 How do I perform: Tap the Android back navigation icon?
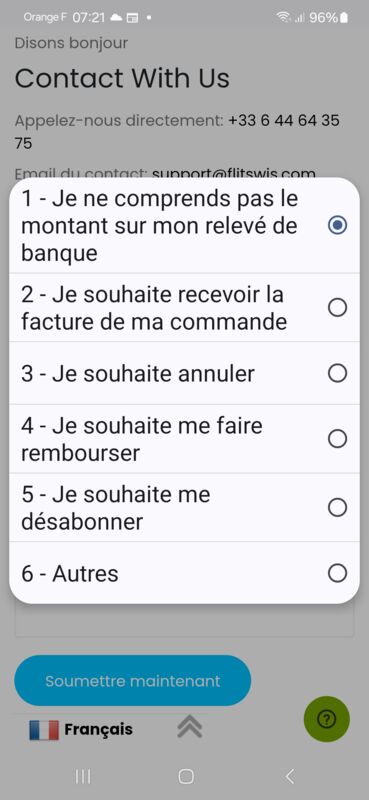pyautogui.click(x=289, y=777)
